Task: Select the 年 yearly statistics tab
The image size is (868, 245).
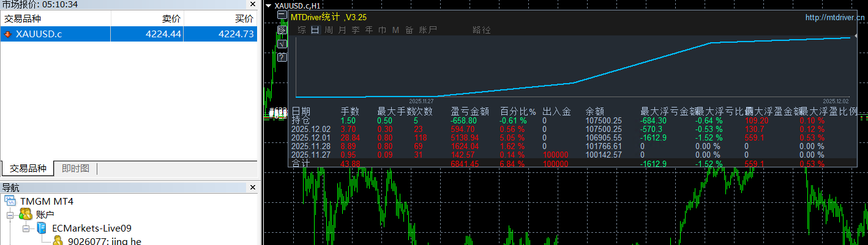Action: [x=369, y=30]
